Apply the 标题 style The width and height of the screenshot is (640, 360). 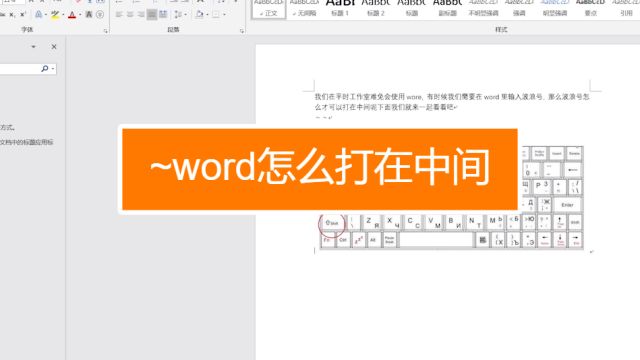coord(411,9)
